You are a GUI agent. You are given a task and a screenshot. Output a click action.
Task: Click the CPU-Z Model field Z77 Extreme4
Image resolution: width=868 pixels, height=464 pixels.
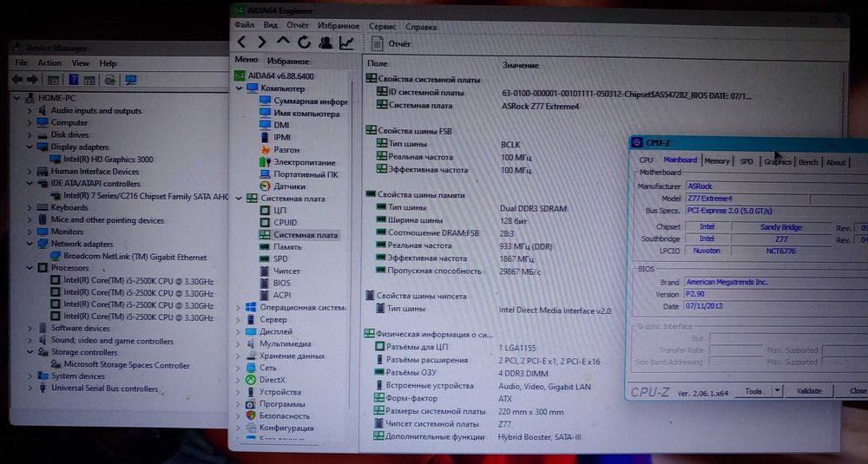pos(747,199)
